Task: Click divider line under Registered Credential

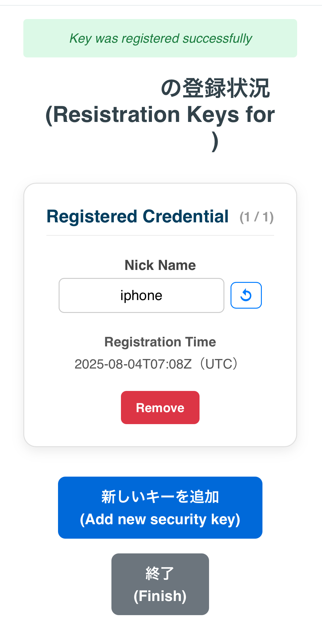Action: click(160, 236)
